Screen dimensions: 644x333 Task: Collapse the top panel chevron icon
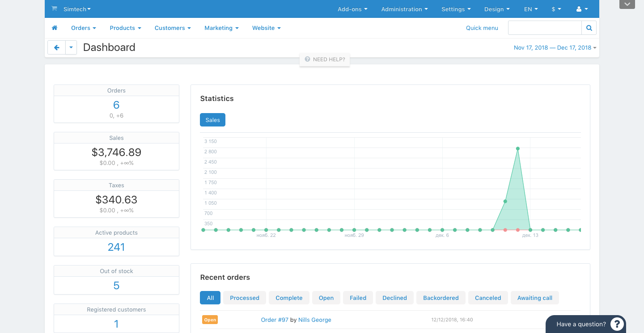pyautogui.click(x=627, y=4)
